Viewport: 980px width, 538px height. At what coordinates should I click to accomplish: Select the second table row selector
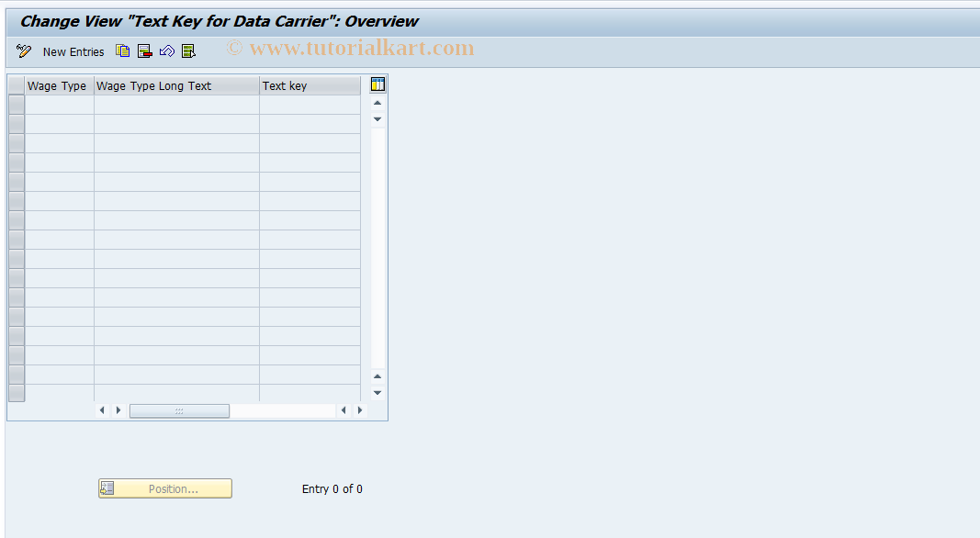click(x=17, y=124)
